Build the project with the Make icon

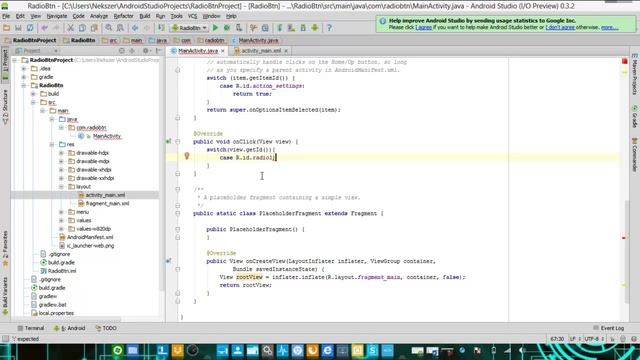pos(161,28)
